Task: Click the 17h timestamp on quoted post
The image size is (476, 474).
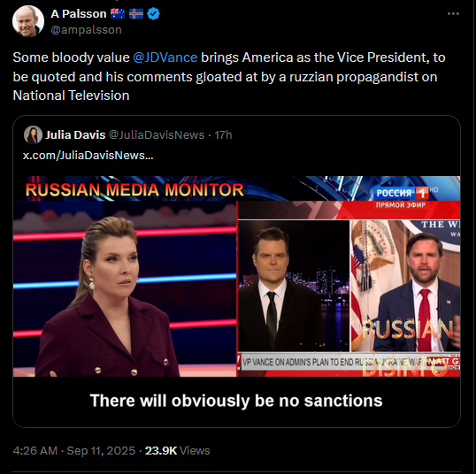Action: [x=223, y=134]
